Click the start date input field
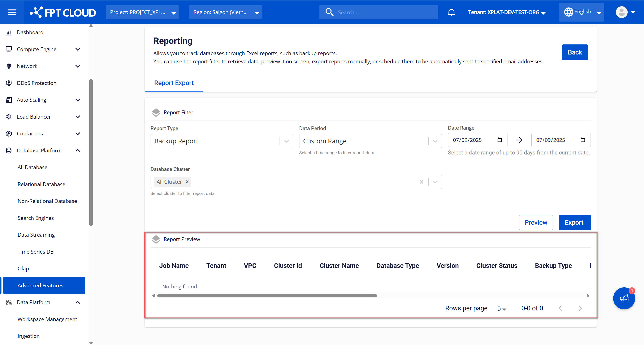The image size is (644, 345). coord(477,140)
